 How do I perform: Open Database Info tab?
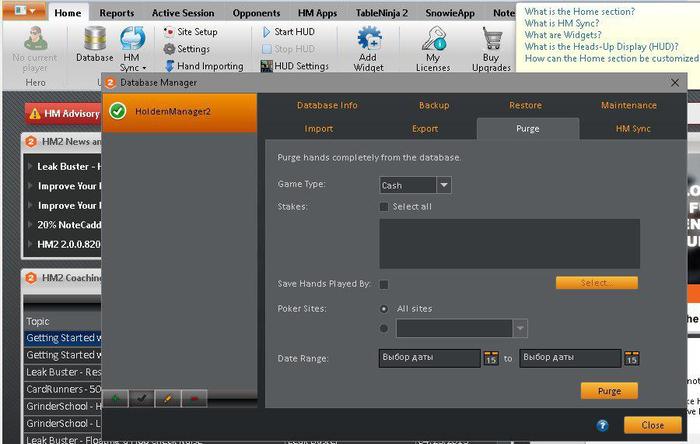(x=327, y=105)
